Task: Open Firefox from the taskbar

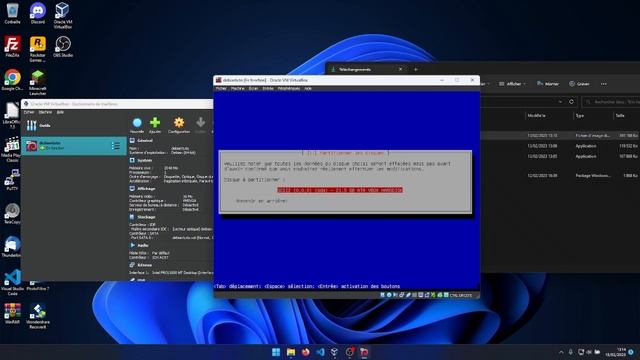Action: [x=305, y=352]
